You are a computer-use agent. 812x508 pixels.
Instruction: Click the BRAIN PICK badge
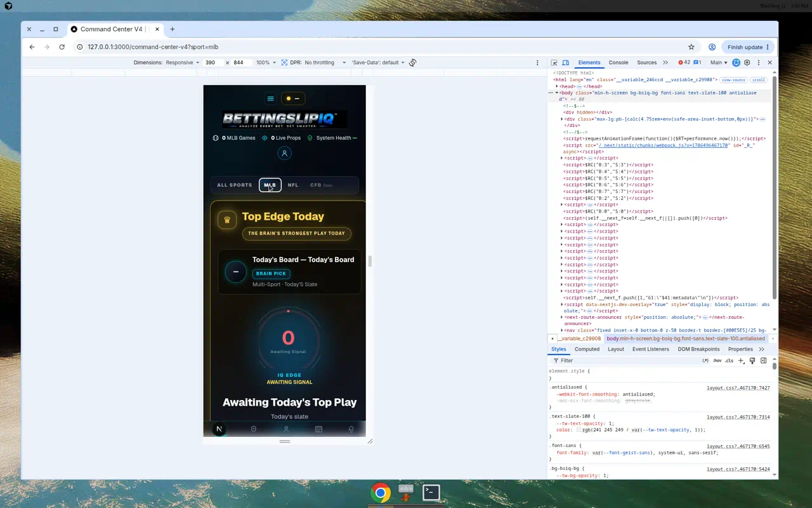click(x=271, y=274)
